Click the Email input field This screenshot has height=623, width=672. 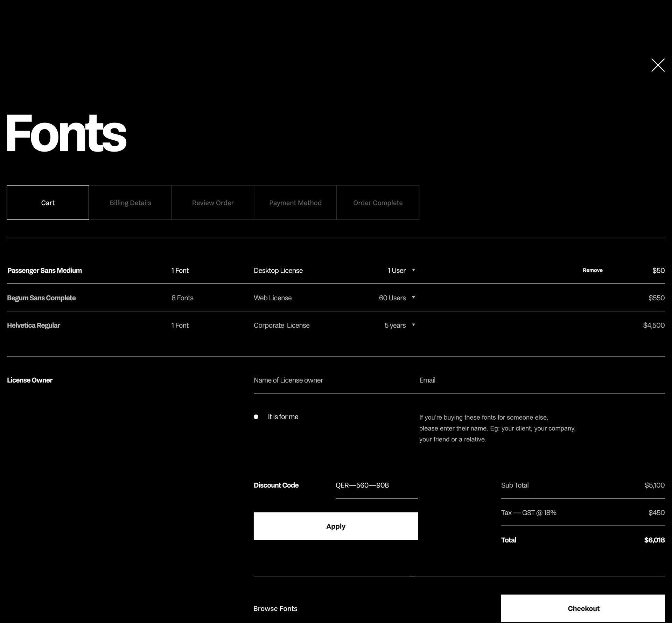[x=539, y=380]
